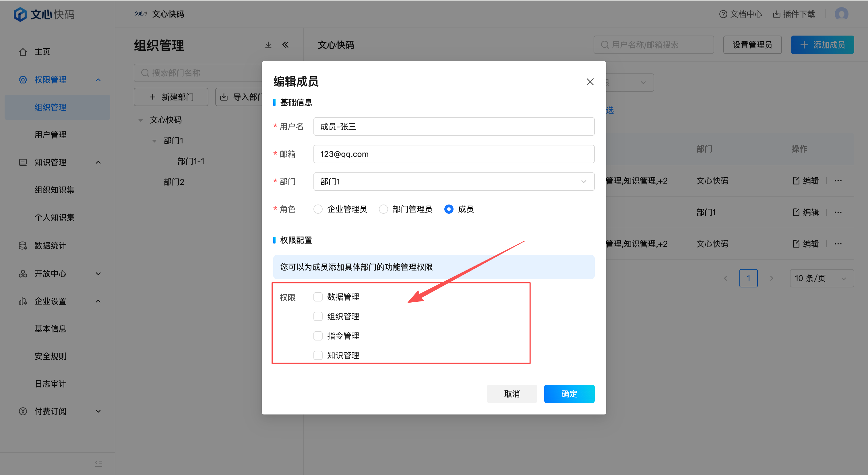868x475 pixels.
Task: Click the 确定 confirm button
Action: click(569, 394)
